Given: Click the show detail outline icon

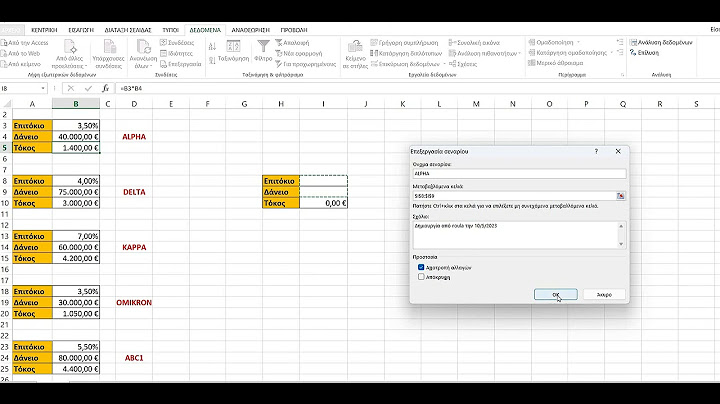Looking at the screenshot, I should click(x=620, y=42).
